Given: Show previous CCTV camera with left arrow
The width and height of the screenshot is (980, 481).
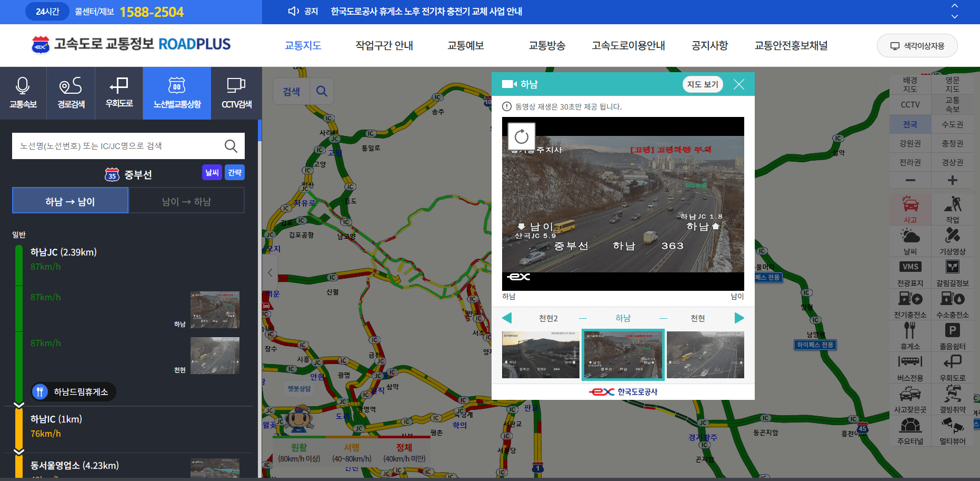Looking at the screenshot, I should point(507,318).
